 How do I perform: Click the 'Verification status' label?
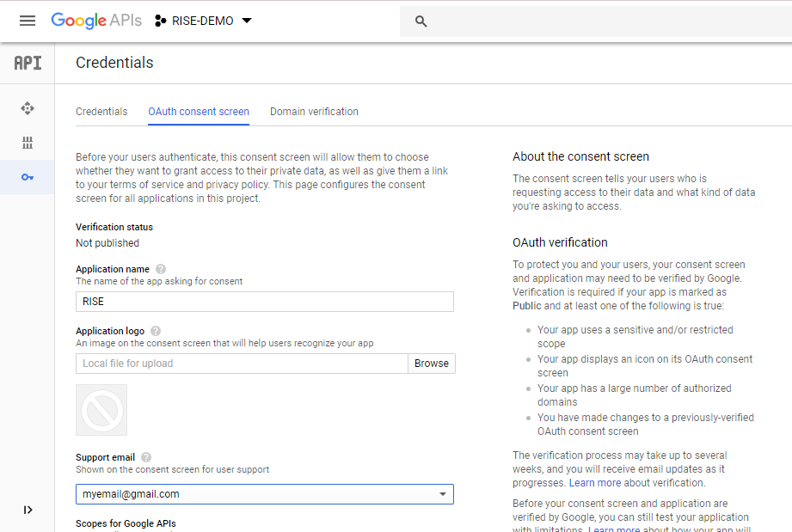(x=114, y=227)
